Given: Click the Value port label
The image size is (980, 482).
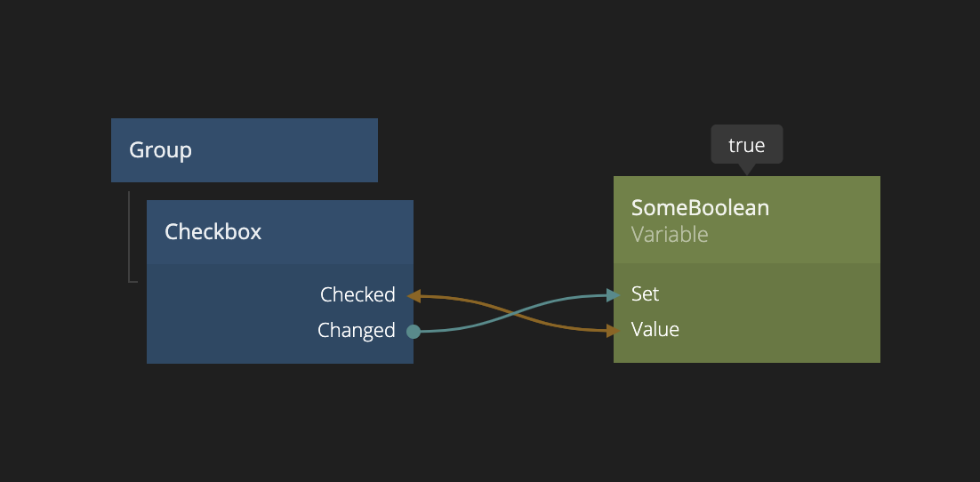Looking at the screenshot, I should (655, 330).
